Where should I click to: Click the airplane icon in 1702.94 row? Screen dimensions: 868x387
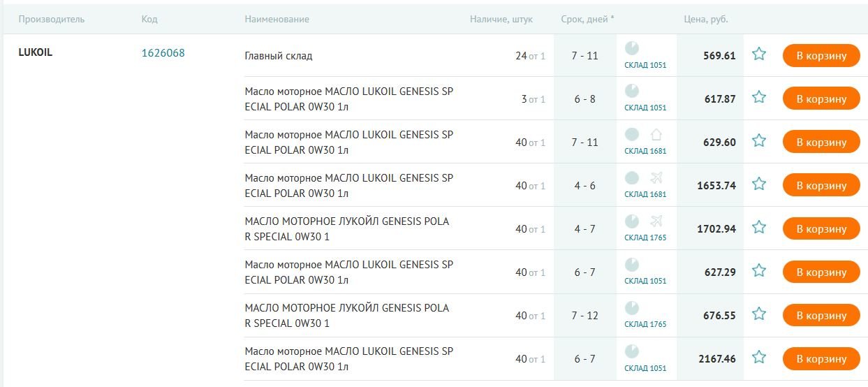tap(656, 221)
